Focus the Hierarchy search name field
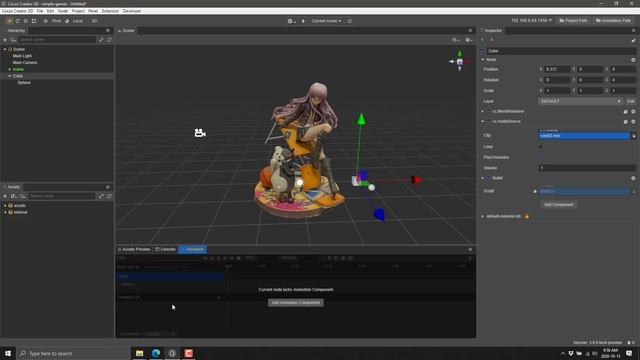Screen dimensions: 640x360 pyautogui.click(x=57, y=40)
